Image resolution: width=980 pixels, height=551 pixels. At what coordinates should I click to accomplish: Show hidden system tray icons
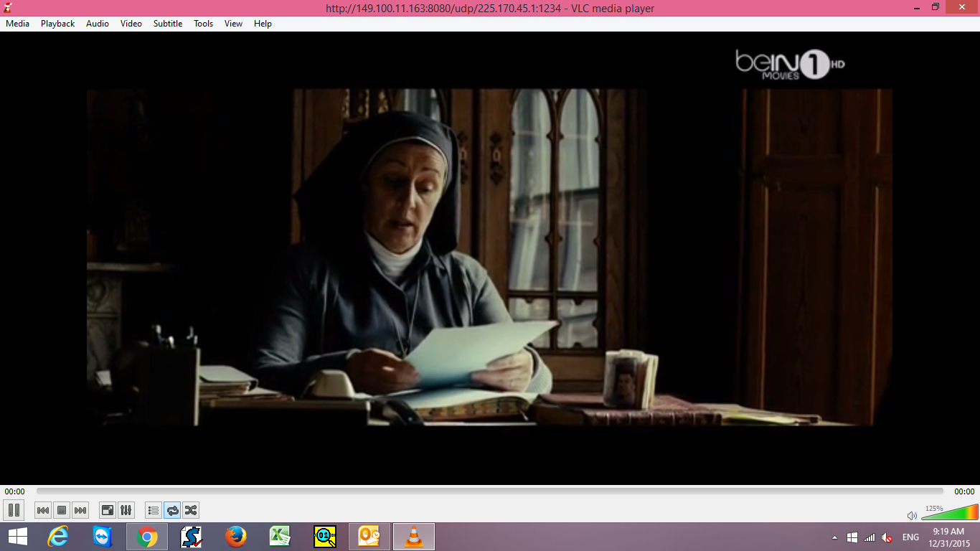[834, 537]
